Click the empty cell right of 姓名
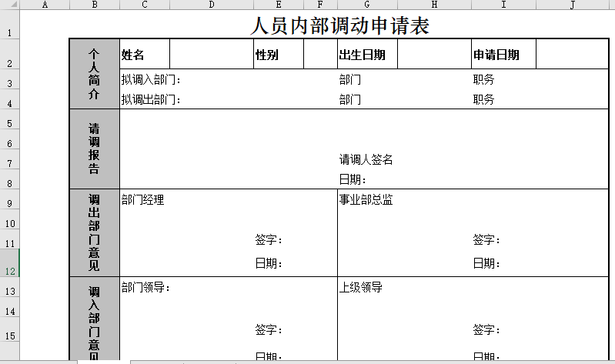Screen dimensions: 615x364 pos(211,55)
